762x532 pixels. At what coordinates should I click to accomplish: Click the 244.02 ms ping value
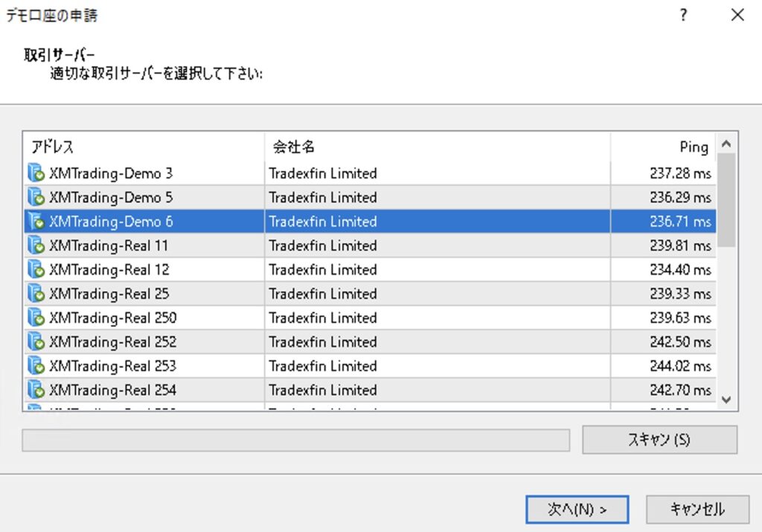tap(680, 366)
